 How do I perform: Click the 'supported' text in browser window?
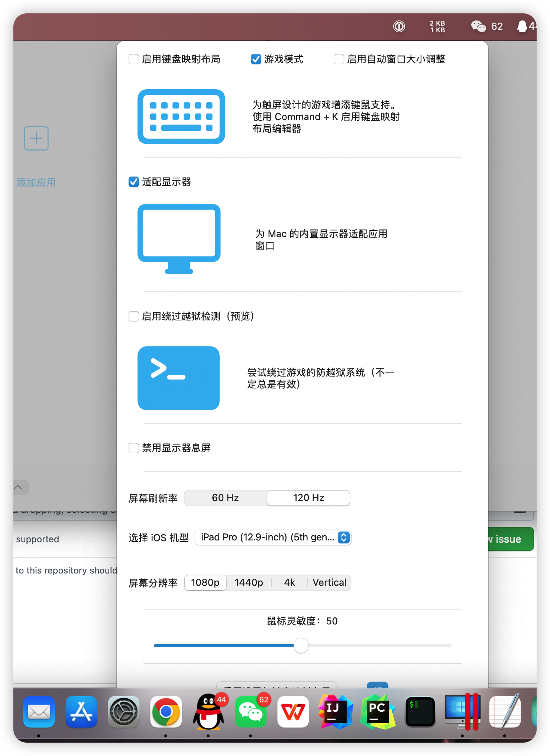(38, 539)
